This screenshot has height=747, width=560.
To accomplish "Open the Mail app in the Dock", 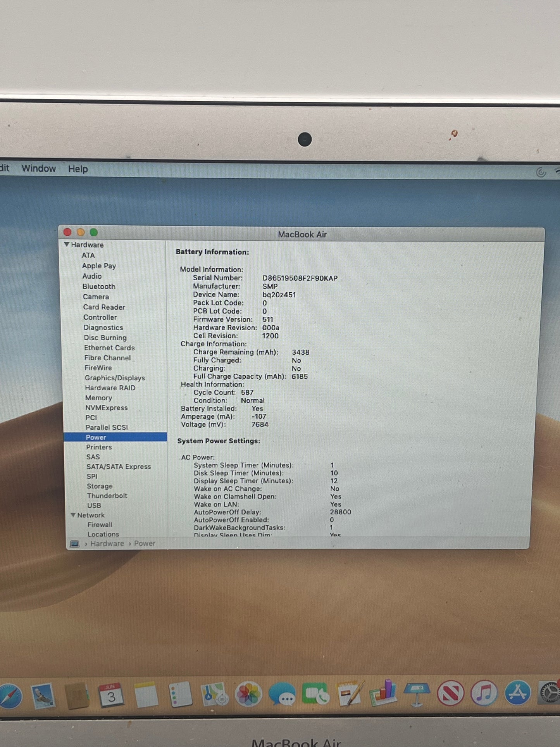I will [x=43, y=696].
